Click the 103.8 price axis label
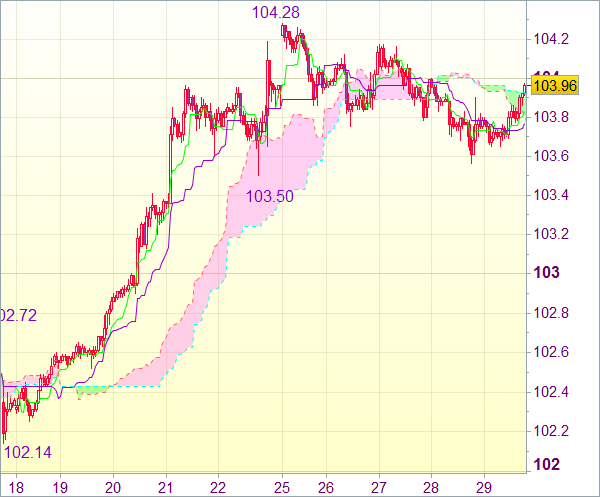The height and width of the screenshot is (497, 600). [551, 117]
